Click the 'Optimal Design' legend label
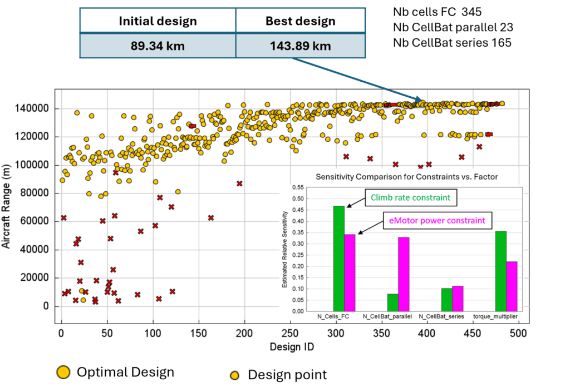The width and height of the screenshot is (570, 392). click(125, 372)
